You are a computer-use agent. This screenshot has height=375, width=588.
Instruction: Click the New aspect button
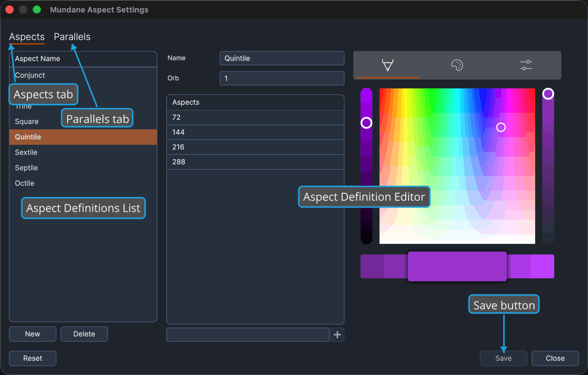tap(33, 334)
